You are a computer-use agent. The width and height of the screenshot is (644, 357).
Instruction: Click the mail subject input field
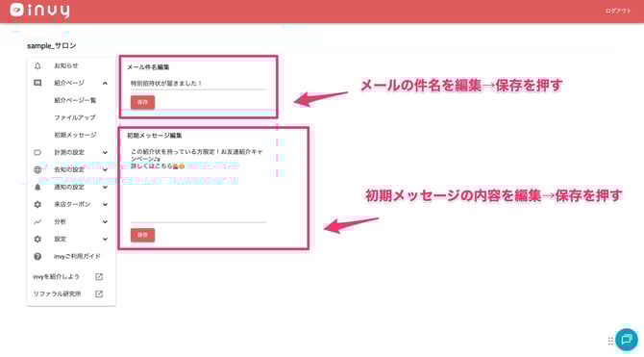(x=198, y=84)
